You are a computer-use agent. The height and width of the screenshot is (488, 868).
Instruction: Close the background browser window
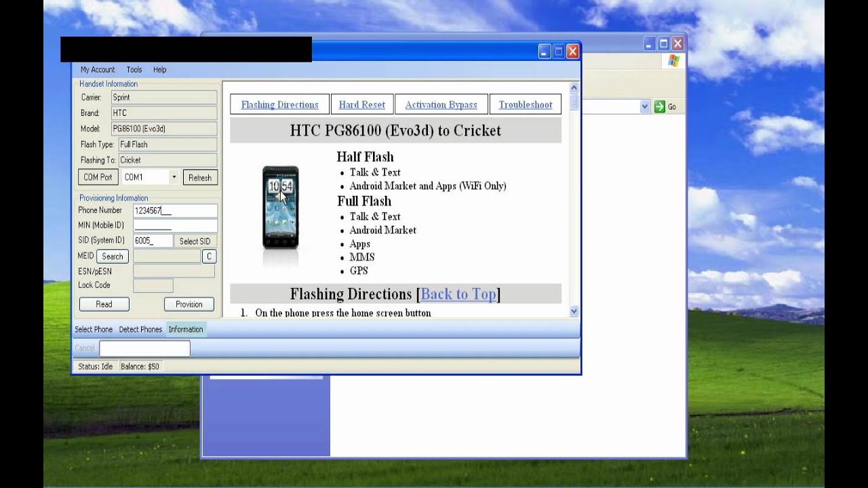pos(677,44)
